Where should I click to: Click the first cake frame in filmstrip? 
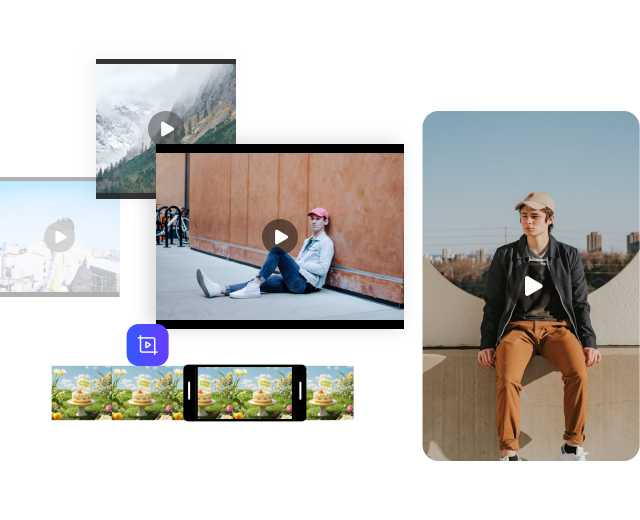click(x=82, y=393)
